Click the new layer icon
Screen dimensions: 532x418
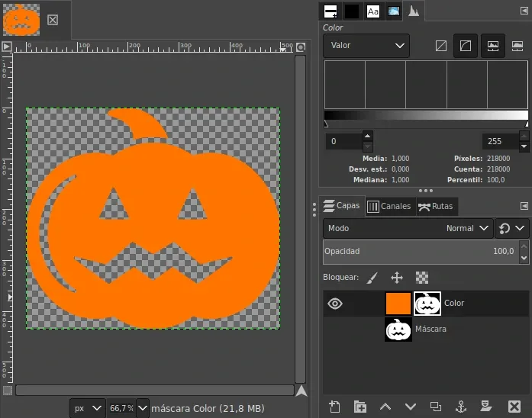click(x=334, y=407)
